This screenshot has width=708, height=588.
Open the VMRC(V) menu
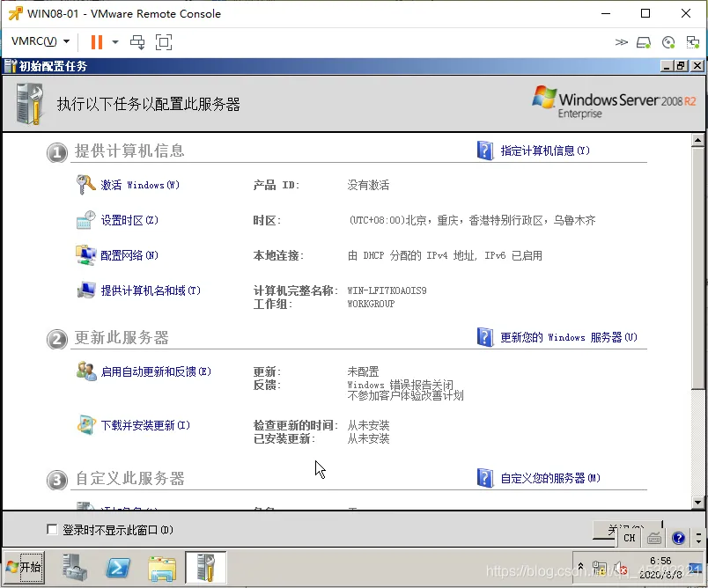(41, 41)
